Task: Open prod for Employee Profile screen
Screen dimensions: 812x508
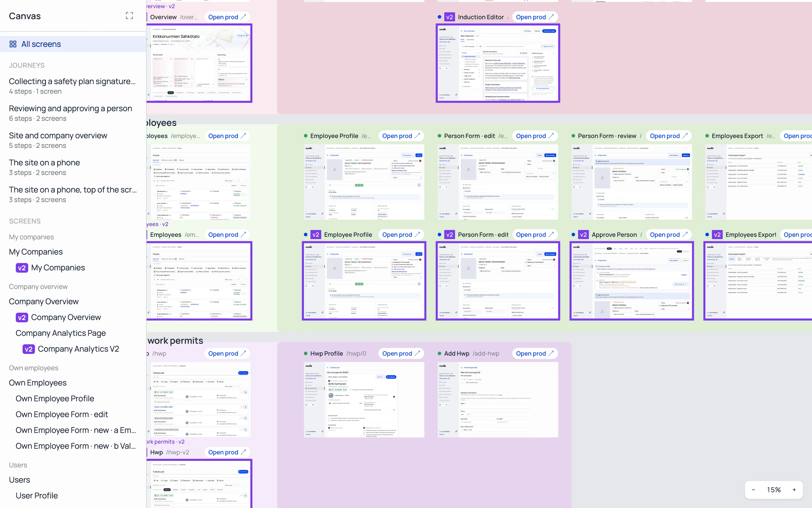Action: coord(401,136)
